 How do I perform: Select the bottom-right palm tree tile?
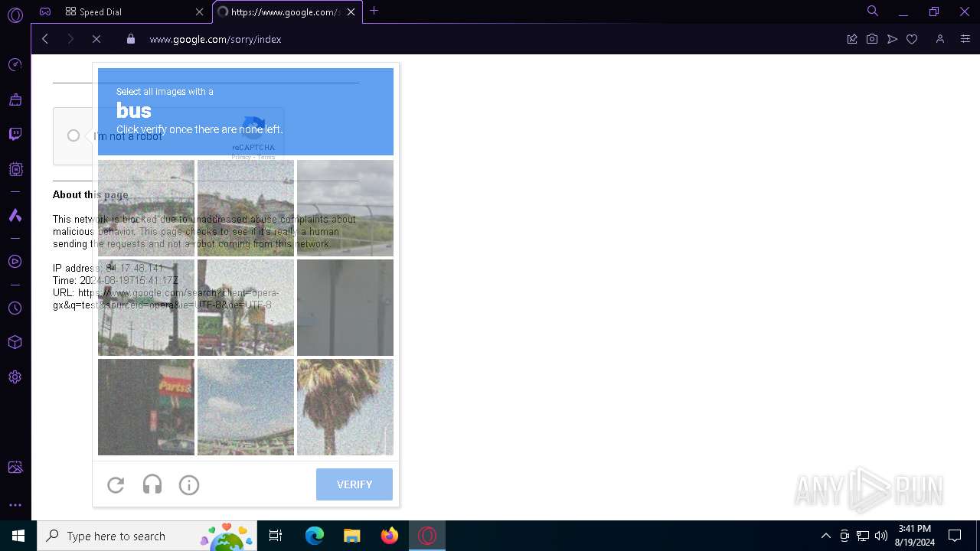click(345, 407)
